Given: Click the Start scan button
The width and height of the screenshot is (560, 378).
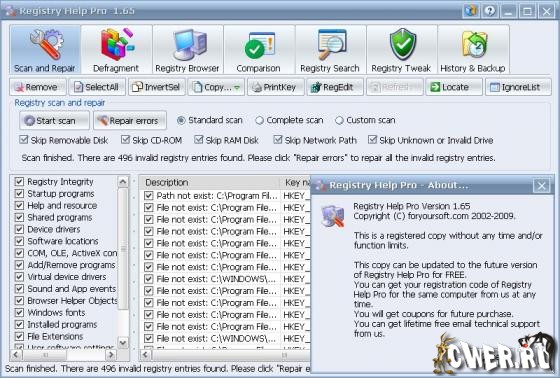Looking at the screenshot, I should click(54, 120).
